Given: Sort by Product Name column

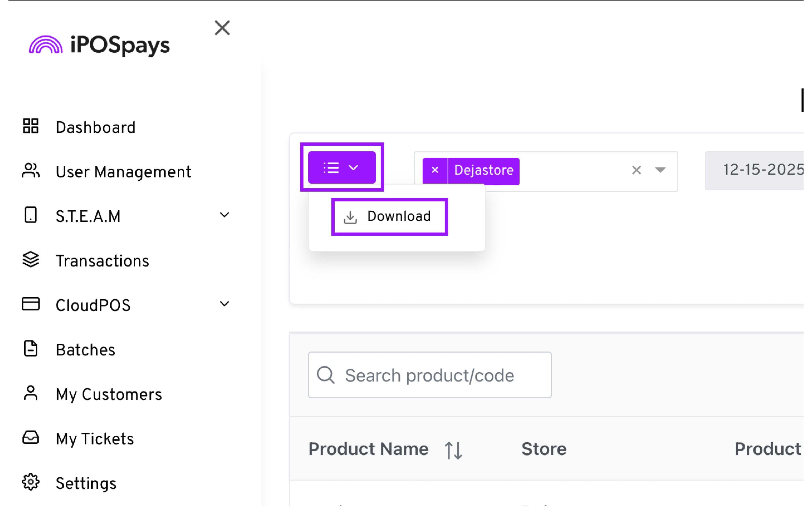Looking at the screenshot, I should point(453,450).
